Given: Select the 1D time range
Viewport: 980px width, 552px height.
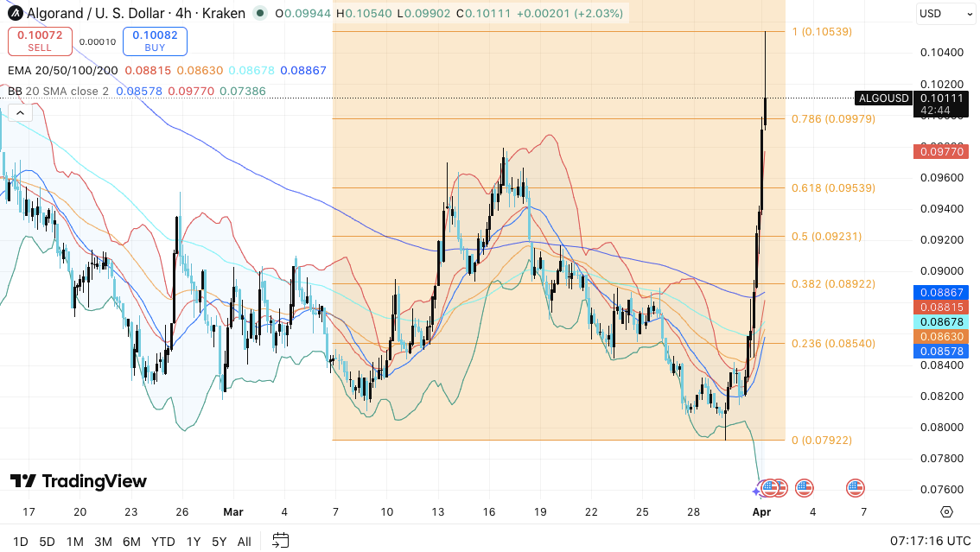Looking at the screenshot, I should (21, 542).
